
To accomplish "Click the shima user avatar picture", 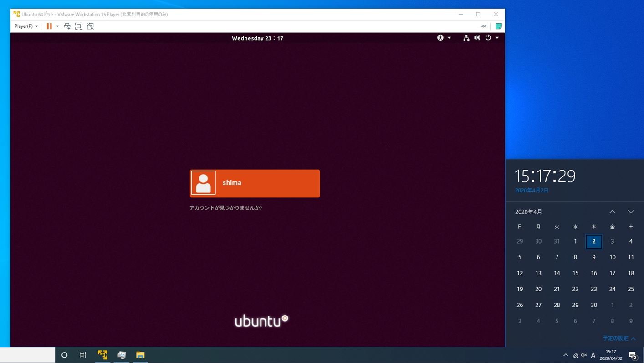I will [203, 183].
